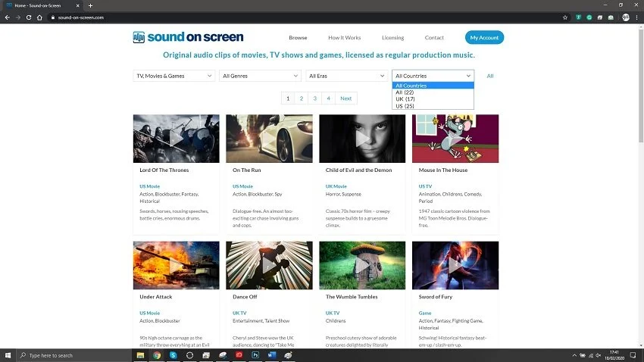This screenshot has width=644, height=362.
Task: Open Photoshop from the taskbar
Action: (255, 355)
